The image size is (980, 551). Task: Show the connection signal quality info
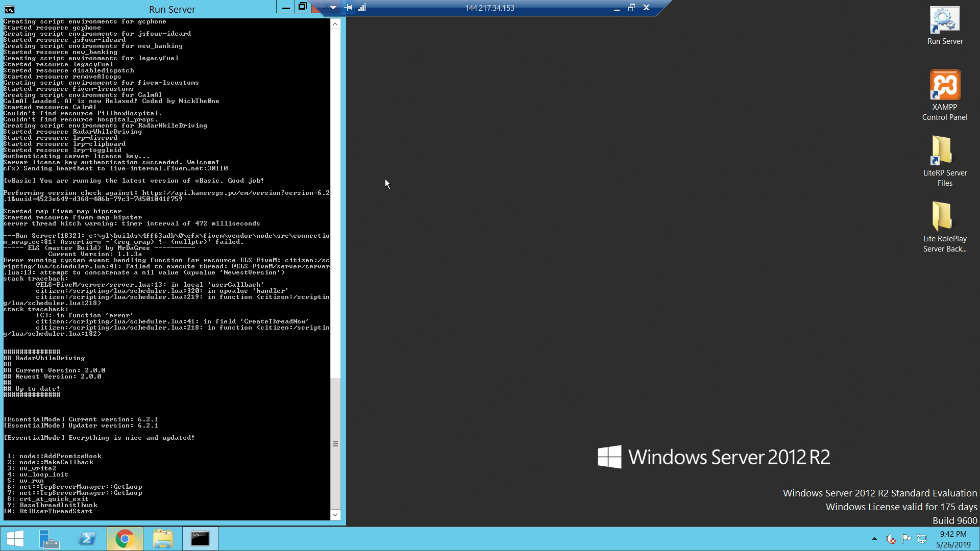[362, 8]
